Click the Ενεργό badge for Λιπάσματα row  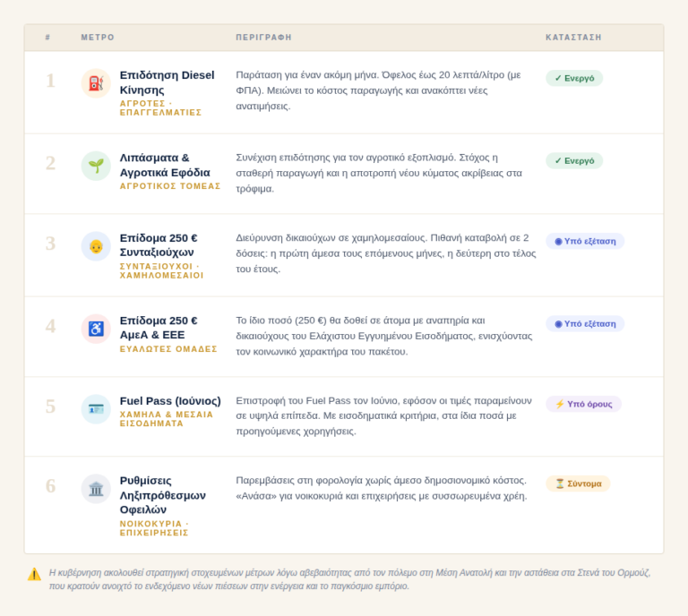[x=574, y=160]
